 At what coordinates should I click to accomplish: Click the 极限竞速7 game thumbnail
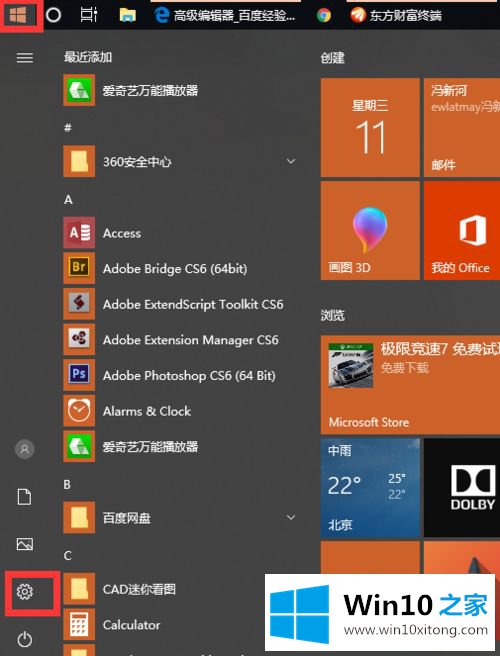pyautogui.click(x=351, y=365)
